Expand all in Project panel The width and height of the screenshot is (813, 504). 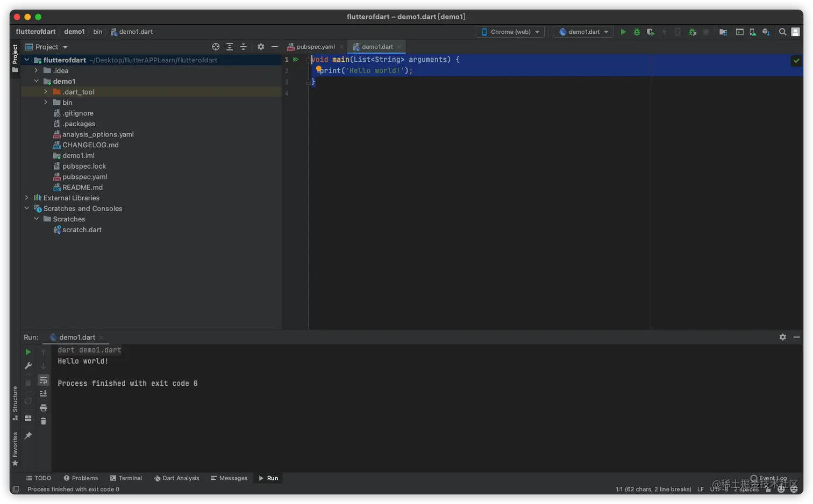[x=230, y=47]
